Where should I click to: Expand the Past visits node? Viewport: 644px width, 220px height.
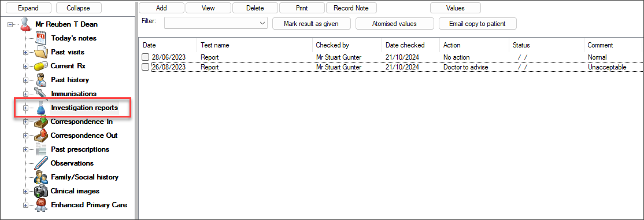pos(25,53)
